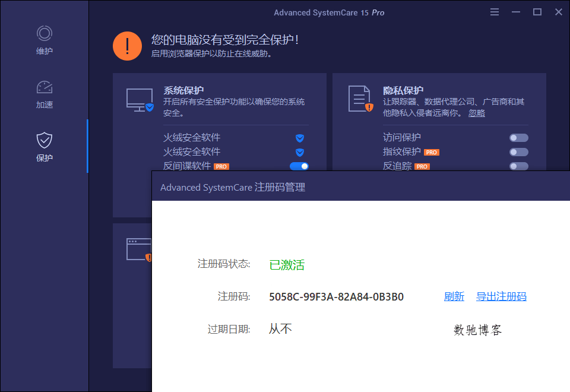Toggle 反间谍软件 switch off

(x=299, y=166)
